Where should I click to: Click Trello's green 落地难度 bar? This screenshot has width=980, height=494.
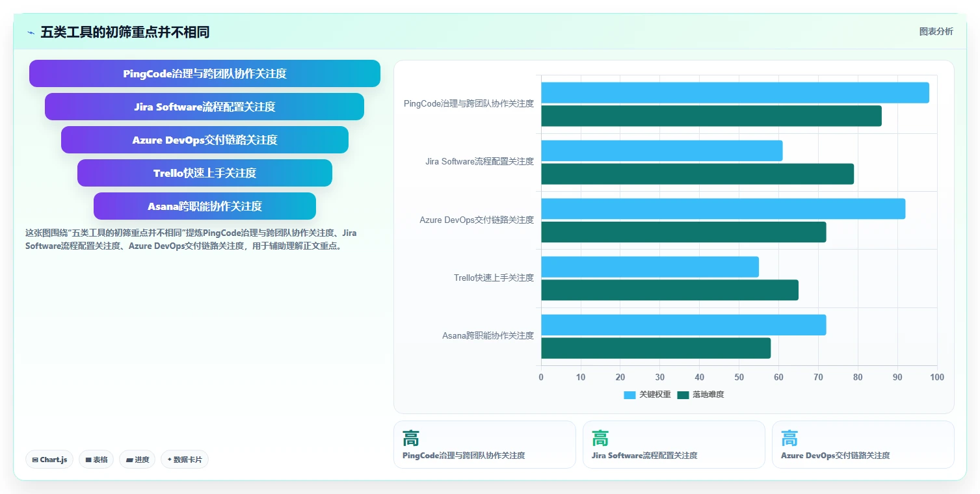coord(670,290)
